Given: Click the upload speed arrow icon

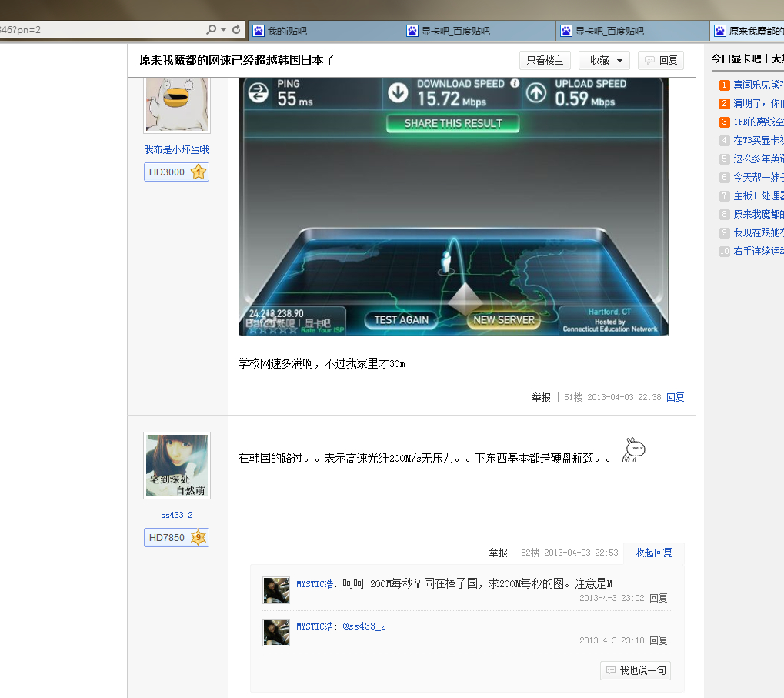Looking at the screenshot, I should (536, 92).
